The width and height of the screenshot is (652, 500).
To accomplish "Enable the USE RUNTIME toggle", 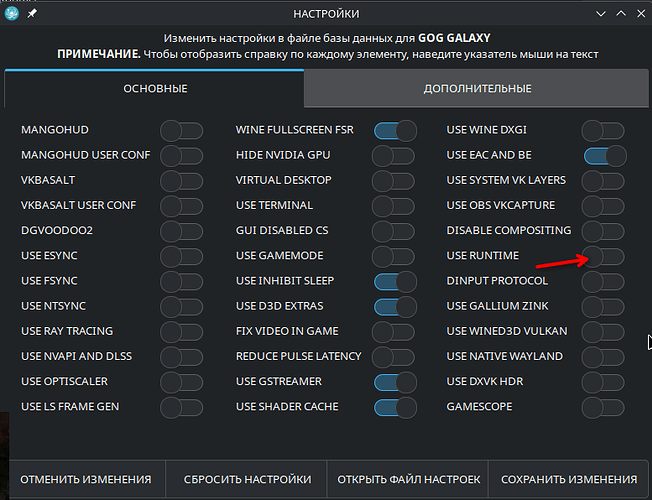I will 604,256.
